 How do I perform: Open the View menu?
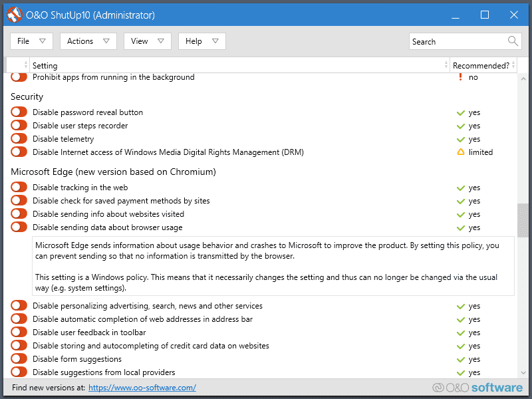[148, 41]
